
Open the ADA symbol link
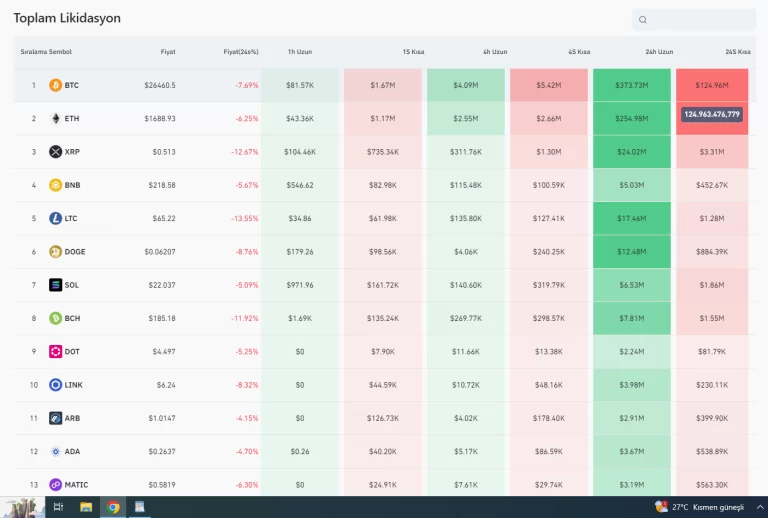[72, 451]
